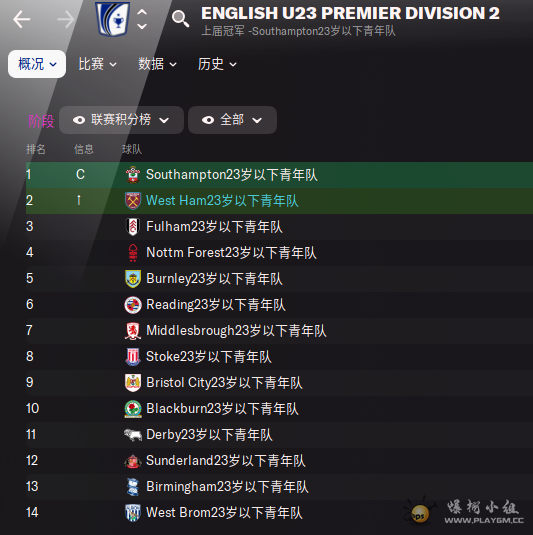
Task: Toggle the eye icon beside 联赛积分榜
Action: click(x=79, y=120)
